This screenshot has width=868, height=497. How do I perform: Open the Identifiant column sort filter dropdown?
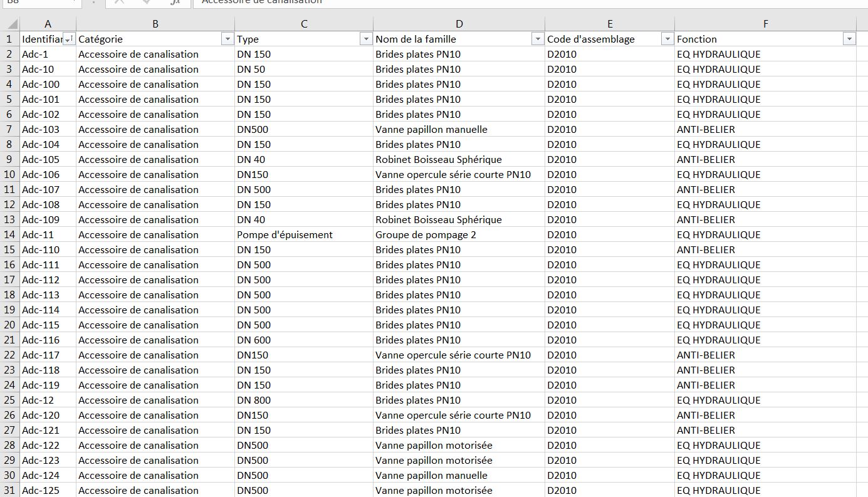(69, 39)
